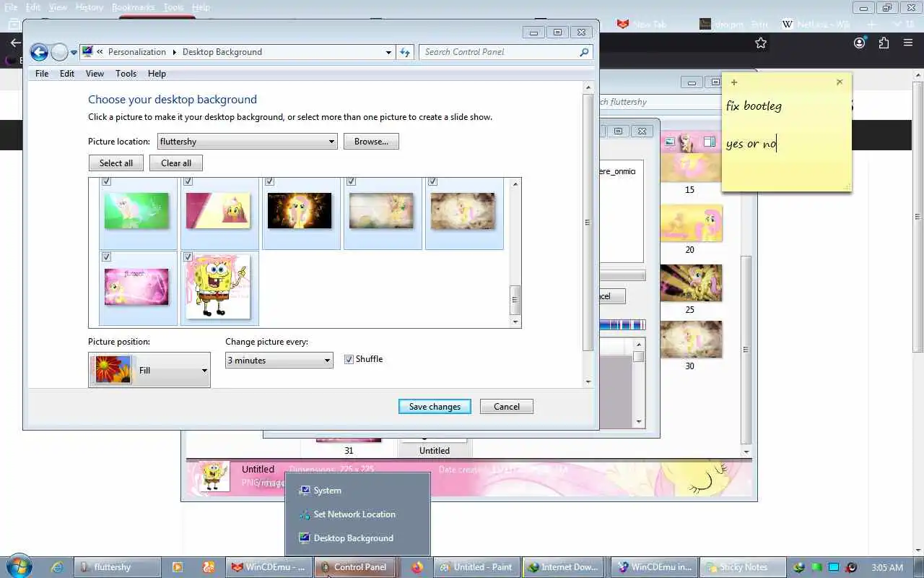Image resolution: width=924 pixels, height=578 pixels.
Task: Click the Select all button
Action: pyautogui.click(x=116, y=163)
